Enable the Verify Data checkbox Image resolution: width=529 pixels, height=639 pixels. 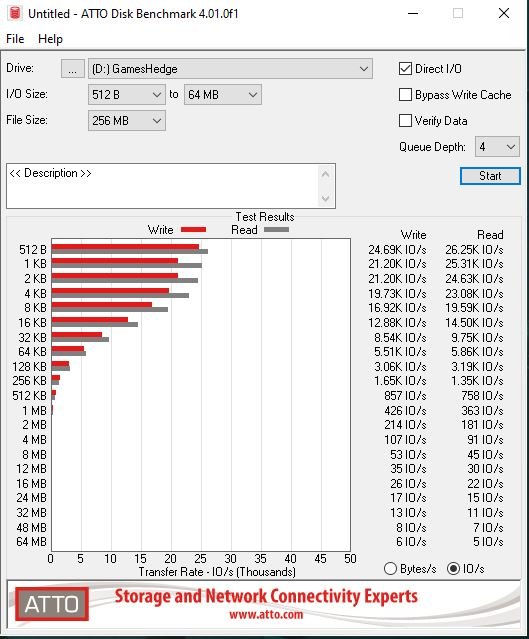(405, 121)
